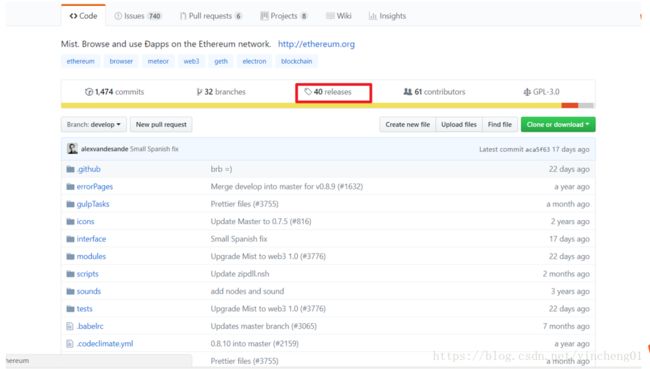
Task: Open 'Update zipdll.nsh' commit message
Action: [x=240, y=274]
